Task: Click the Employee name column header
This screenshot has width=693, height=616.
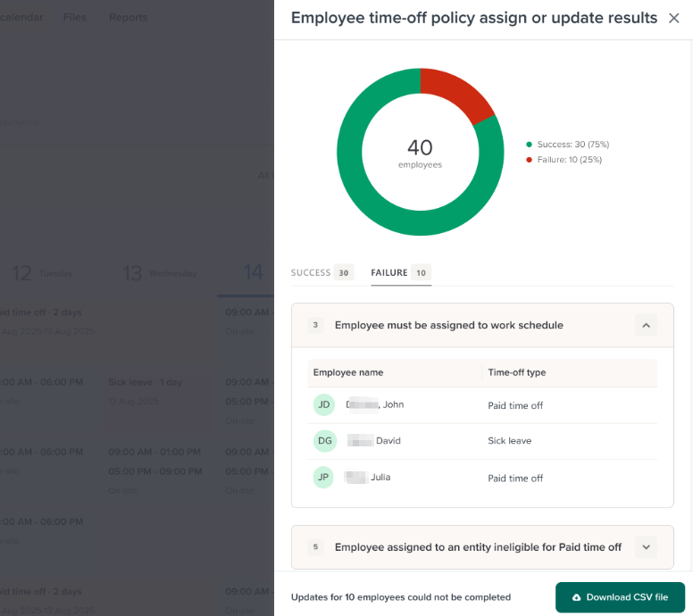Action: pyautogui.click(x=348, y=372)
